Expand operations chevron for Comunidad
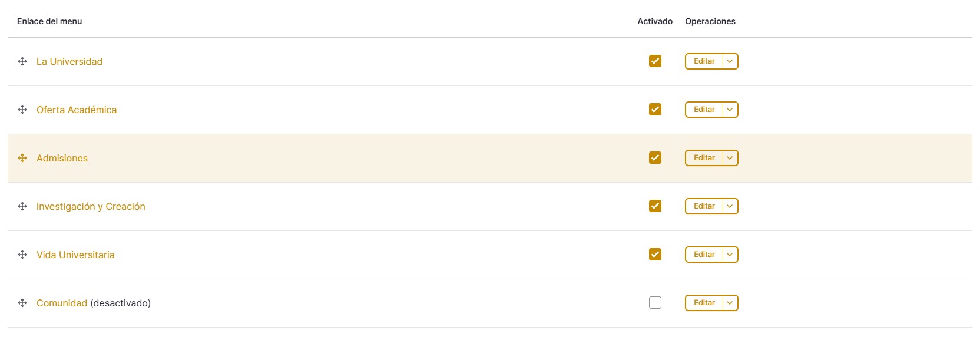The image size is (980, 340). coord(730,303)
